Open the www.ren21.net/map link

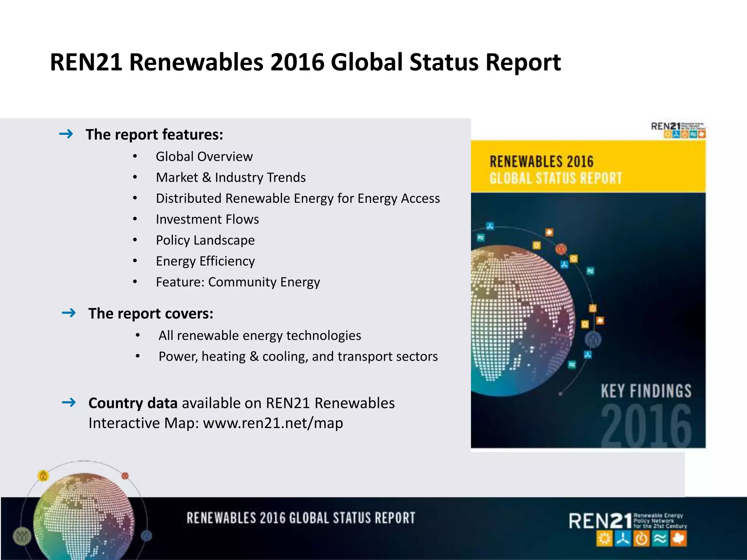coord(273,423)
